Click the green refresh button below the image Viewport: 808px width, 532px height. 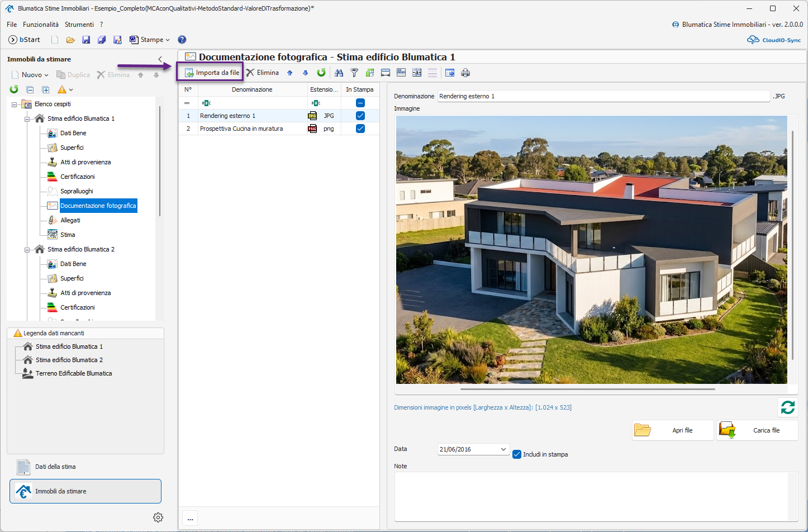pos(788,407)
